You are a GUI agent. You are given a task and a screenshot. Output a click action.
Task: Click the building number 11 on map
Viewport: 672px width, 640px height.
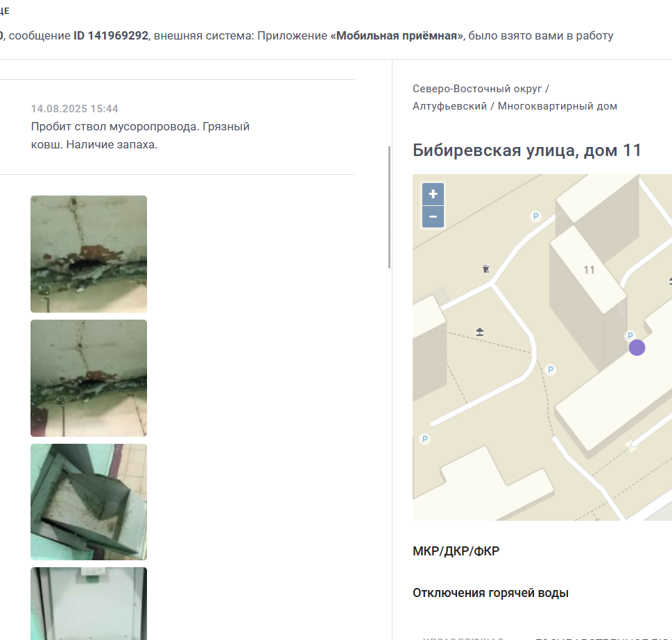coord(589,270)
